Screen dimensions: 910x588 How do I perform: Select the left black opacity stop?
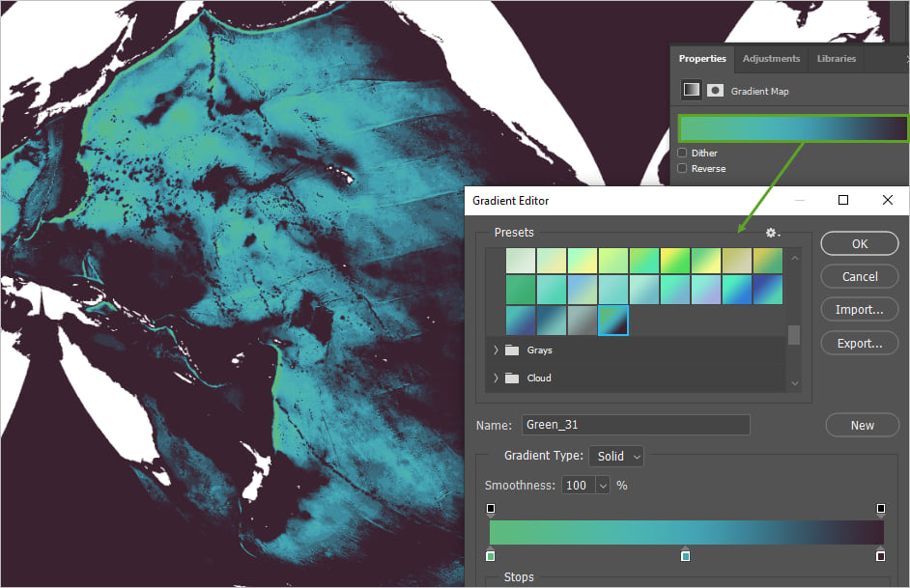(x=490, y=508)
